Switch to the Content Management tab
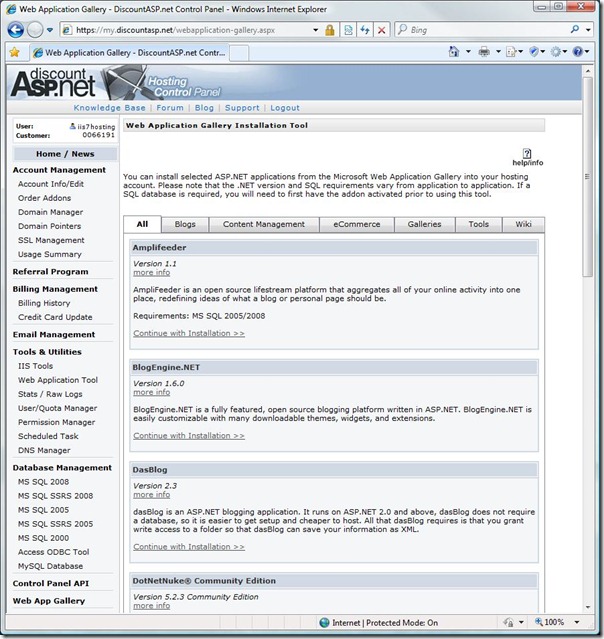The image size is (604, 639). (264, 225)
